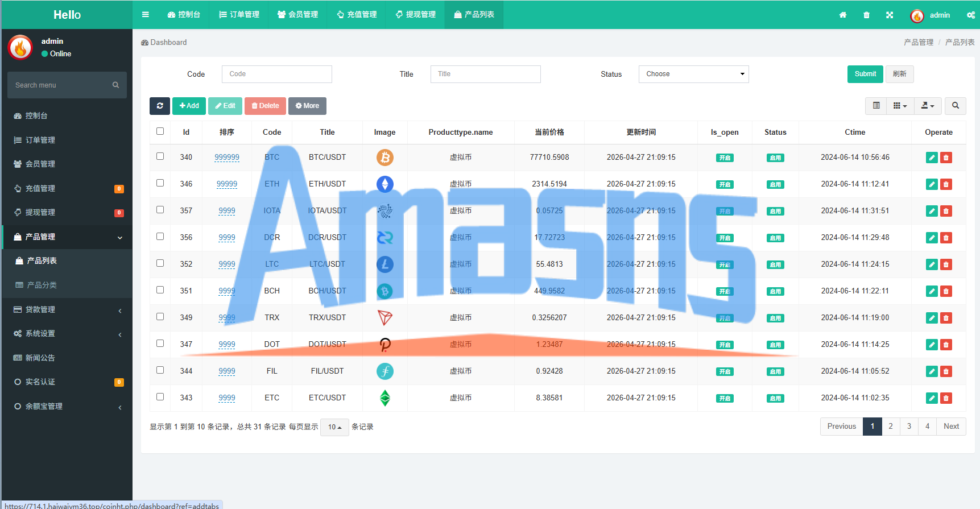This screenshot has height=509, width=980.
Task: Open 会员管理 in top navigation
Action: point(297,15)
